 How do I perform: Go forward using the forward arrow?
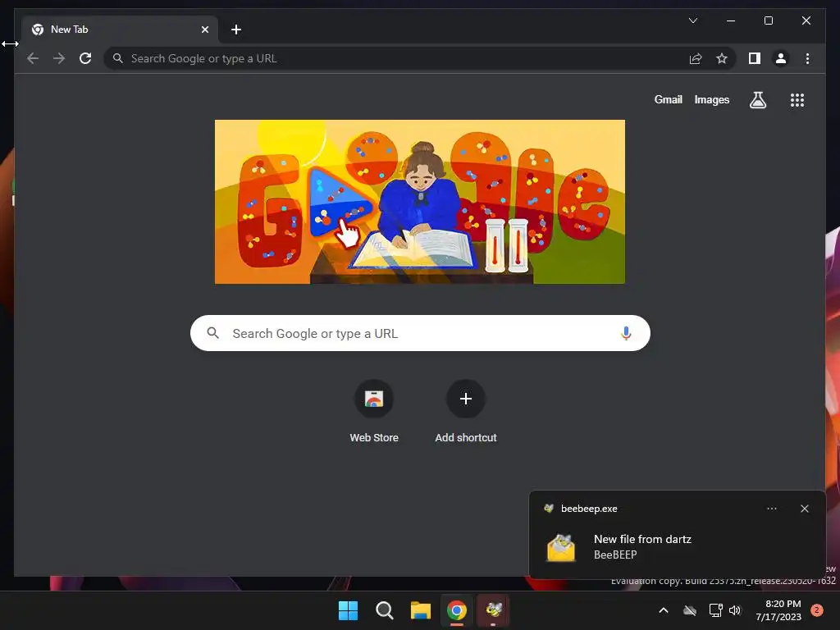pos(59,58)
